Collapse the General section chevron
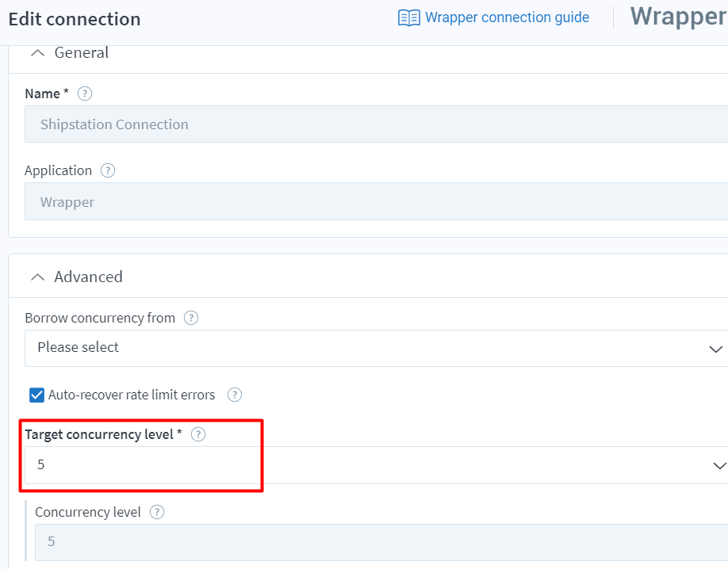This screenshot has width=728, height=569. tap(37, 53)
